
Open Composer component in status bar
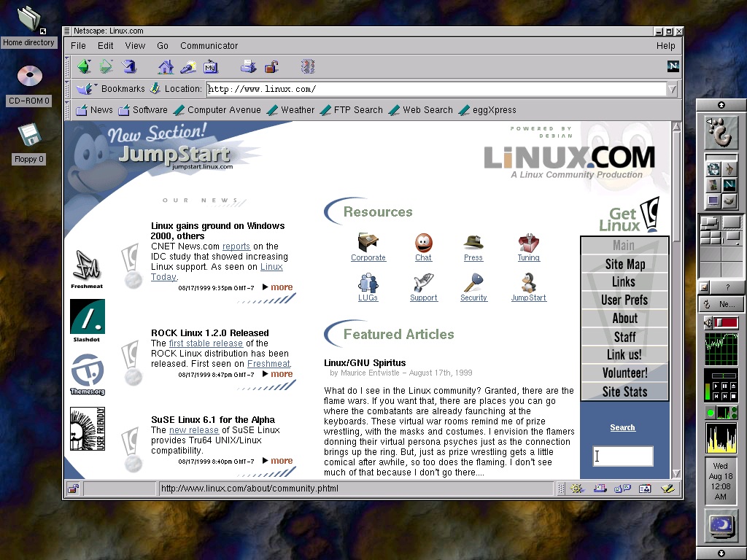click(x=667, y=489)
